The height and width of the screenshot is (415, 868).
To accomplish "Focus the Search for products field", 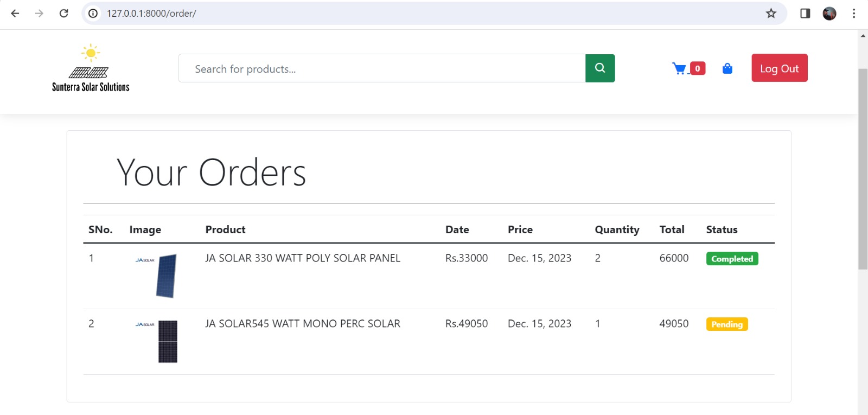I will [382, 68].
